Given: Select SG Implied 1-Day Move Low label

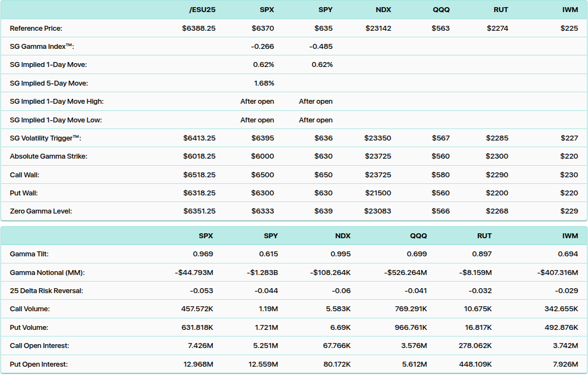Looking at the screenshot, I should [x=56, y=120].
